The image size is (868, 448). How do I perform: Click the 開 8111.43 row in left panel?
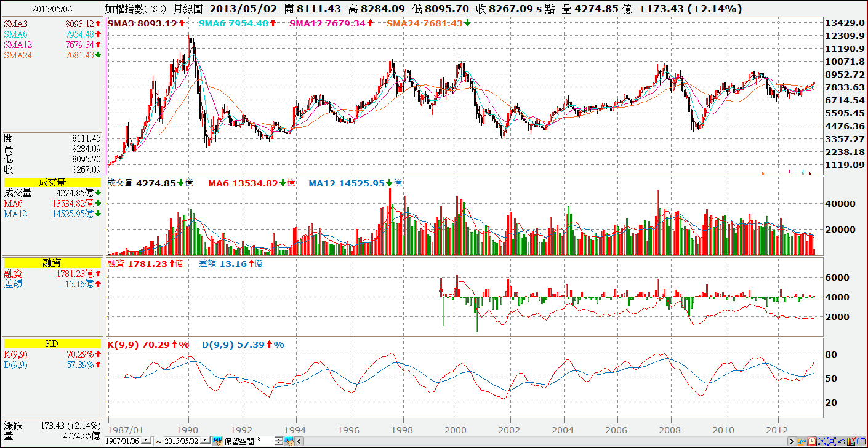[x=52, y=138]
